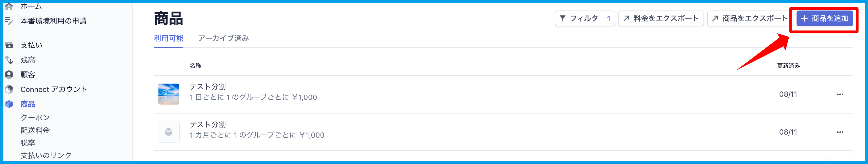
Task: Click the 支払い wallet icon
Action: 9,45
